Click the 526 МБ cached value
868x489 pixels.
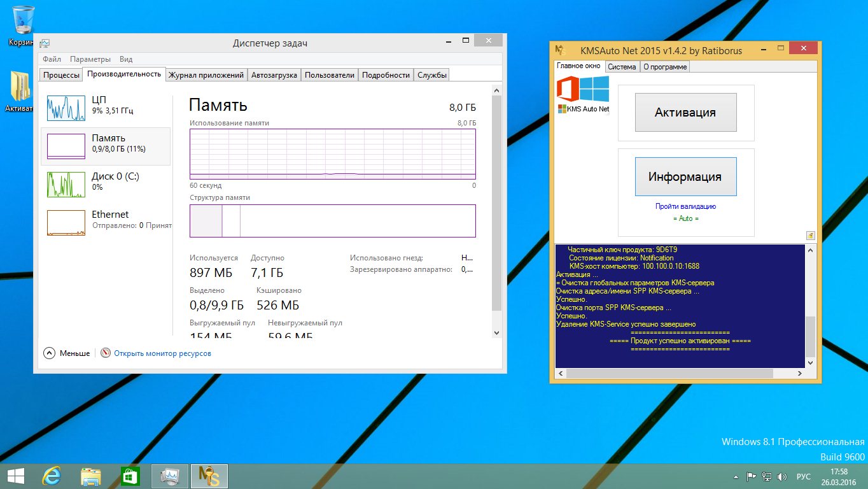(x=278, y=305)
